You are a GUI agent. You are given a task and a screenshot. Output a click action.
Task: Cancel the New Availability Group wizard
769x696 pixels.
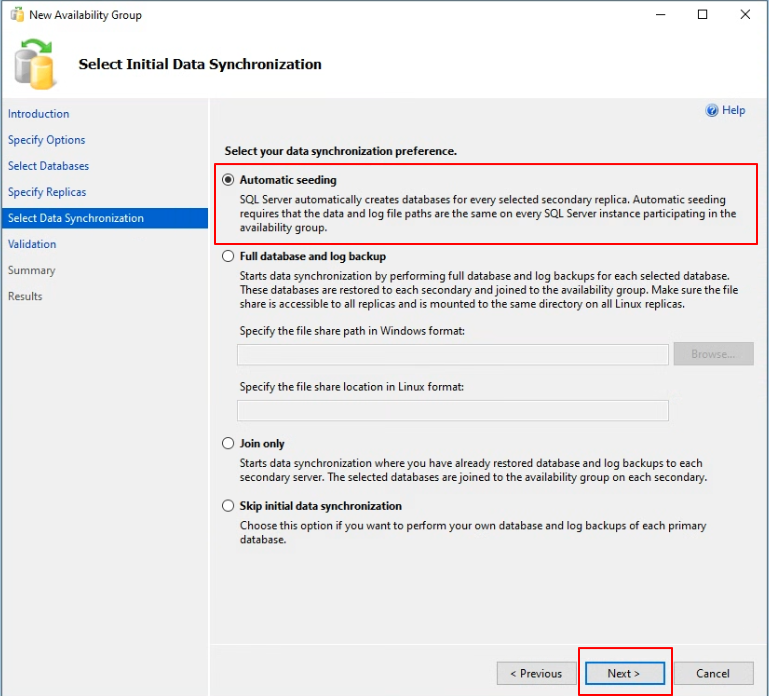(x=714, y=673)
